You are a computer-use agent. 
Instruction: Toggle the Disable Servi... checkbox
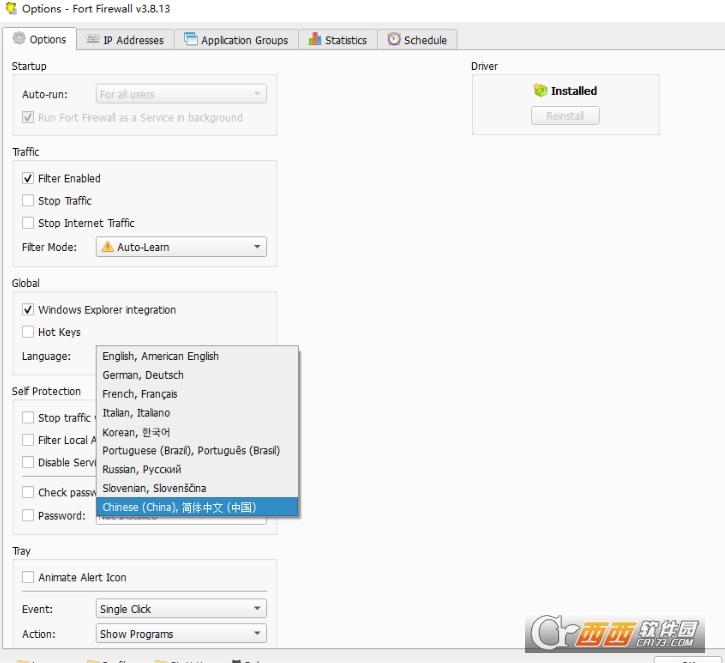click(x=28, y=462)
